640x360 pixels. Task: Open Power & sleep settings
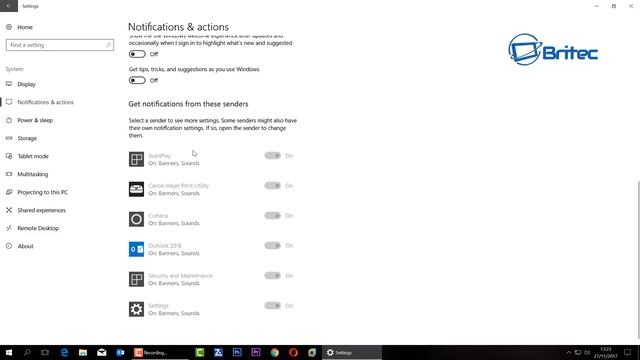[x=35, y=120]
